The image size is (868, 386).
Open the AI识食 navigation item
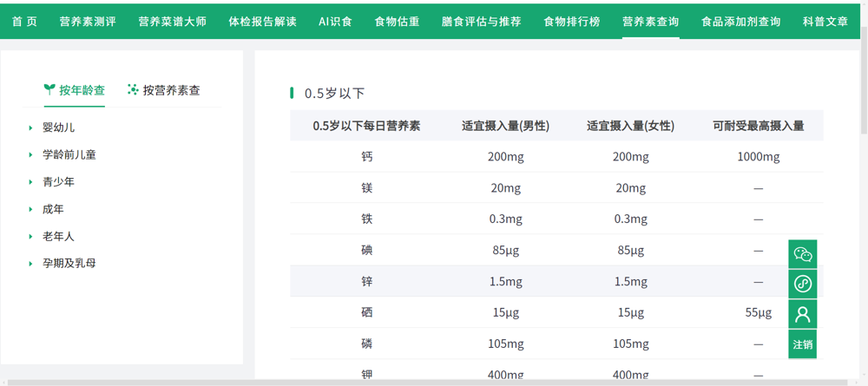tap(335, 21)
